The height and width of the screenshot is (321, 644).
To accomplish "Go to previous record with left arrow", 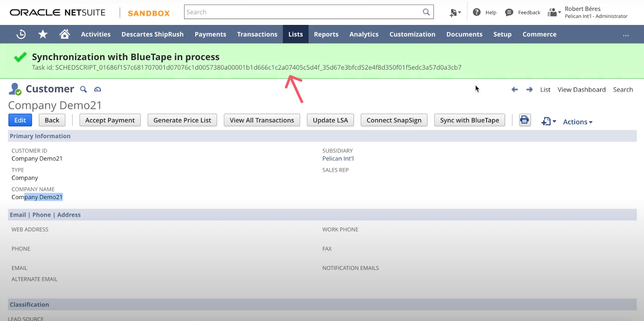I will 514,90.
